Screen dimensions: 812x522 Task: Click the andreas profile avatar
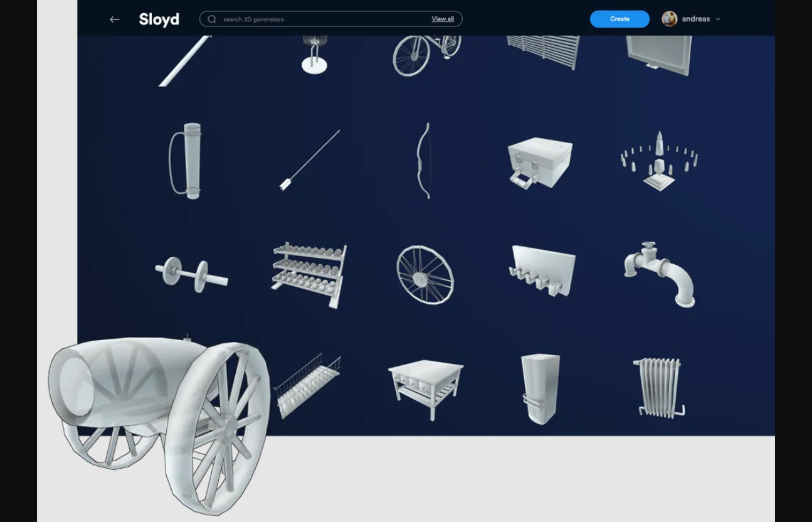click(669, 19)
